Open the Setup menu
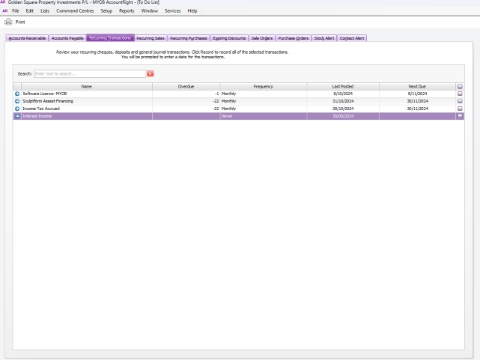The width and height of the screenshot is (480, 360). (106, 11)
